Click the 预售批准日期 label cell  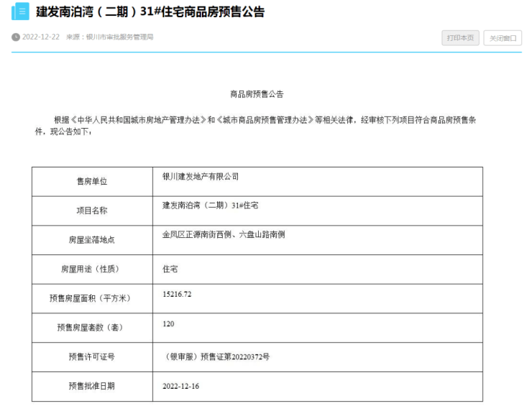click(x=92, y=387)
